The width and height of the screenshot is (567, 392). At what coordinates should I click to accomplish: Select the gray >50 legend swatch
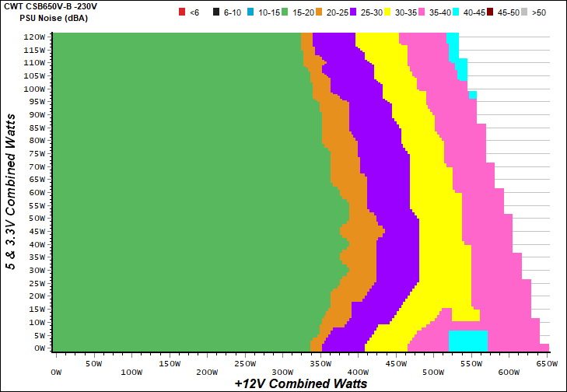[x=523, y=13]
